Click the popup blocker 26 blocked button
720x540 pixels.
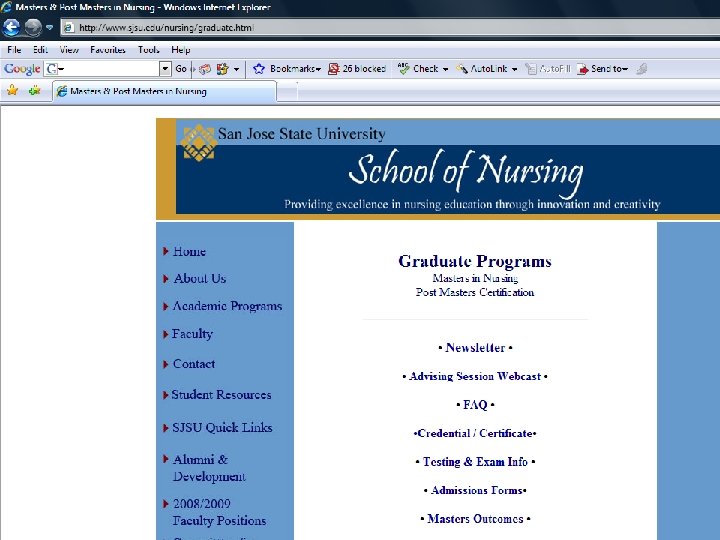[x=357, y=69]
